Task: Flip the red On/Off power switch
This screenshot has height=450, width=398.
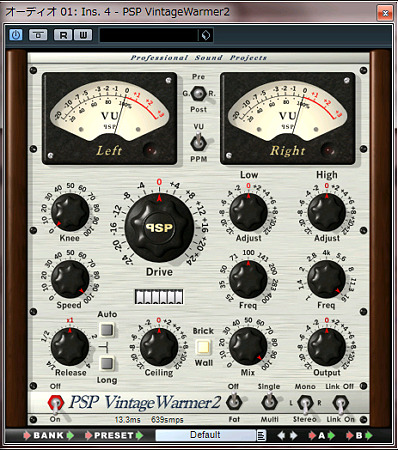Action: click(x=55, y=403)
